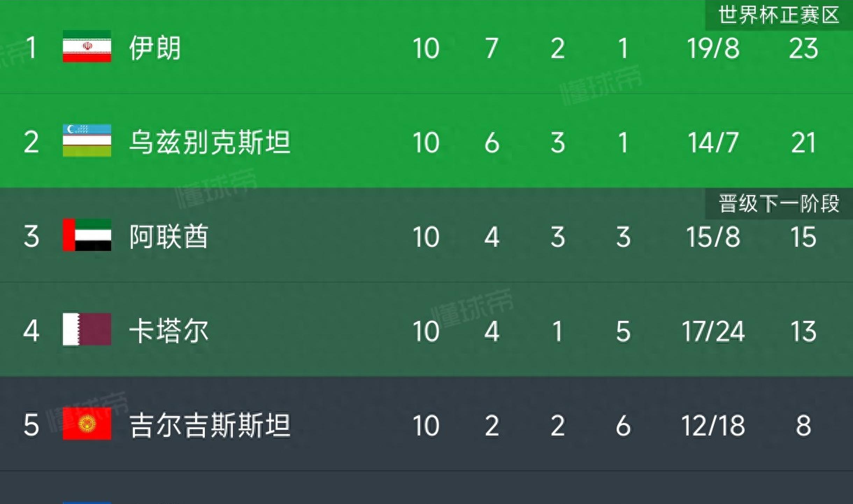The image size is (853, 504).
Task: Click the Iran flag icon
Action: point(87,46)
